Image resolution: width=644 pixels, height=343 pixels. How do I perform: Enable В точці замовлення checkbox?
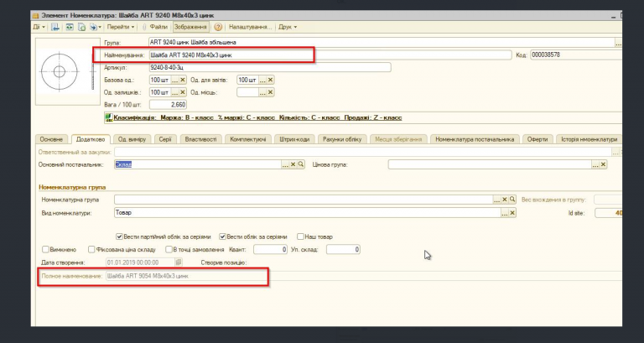(x=169, y=249)
